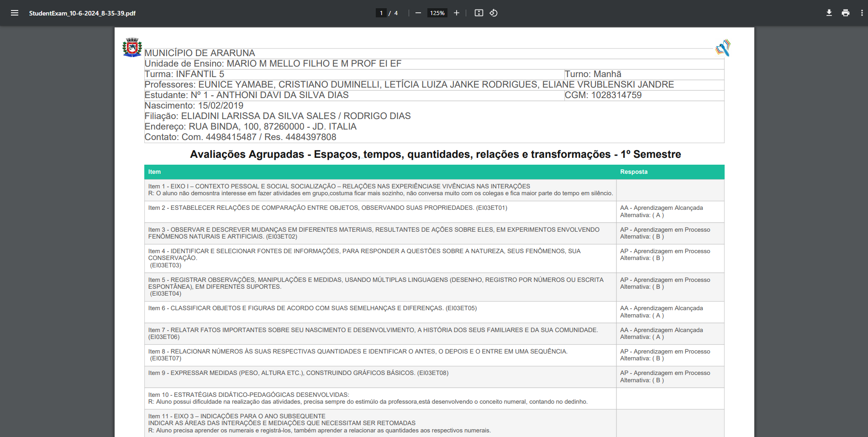Click the Turma: INFANTIL 5 text
Image resolution: width=868 pixels, height=437 pixels.
(184, 74)
